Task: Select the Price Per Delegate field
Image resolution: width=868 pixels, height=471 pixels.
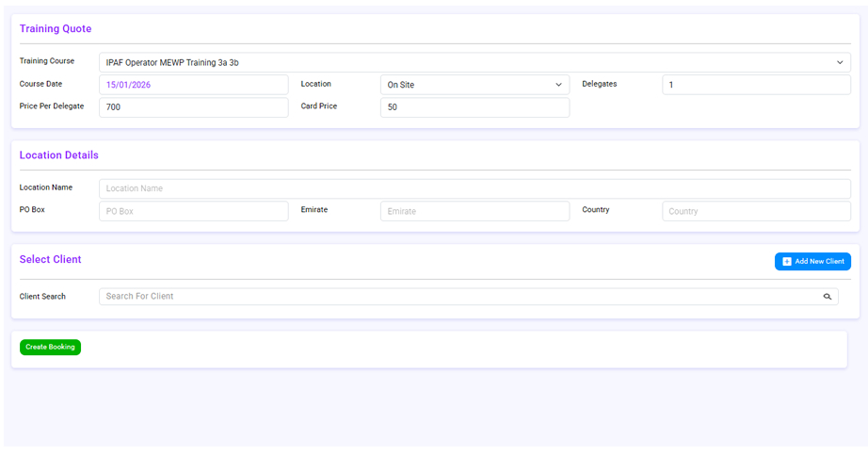Action: [193, 107]
